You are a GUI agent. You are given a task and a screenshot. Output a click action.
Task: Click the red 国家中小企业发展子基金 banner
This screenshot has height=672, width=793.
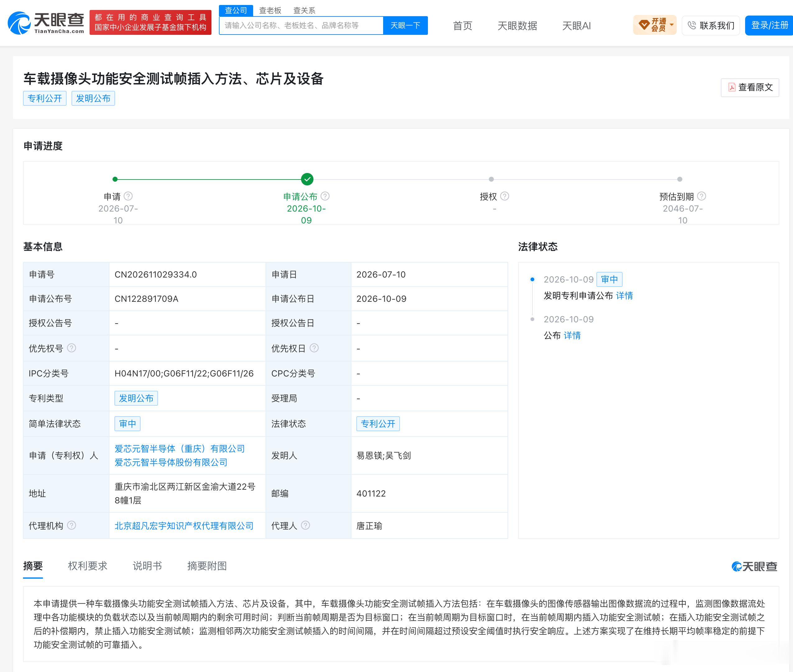pyautogui.click(x=151, y=22)
